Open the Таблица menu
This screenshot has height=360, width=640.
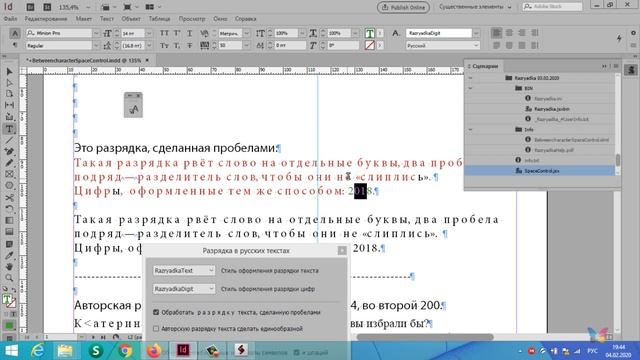[160, 19]
